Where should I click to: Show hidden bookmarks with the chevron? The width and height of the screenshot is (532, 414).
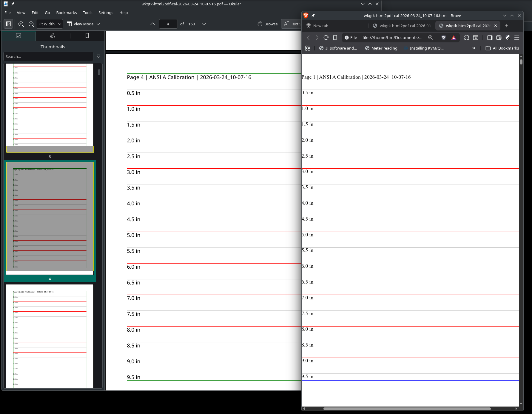click(x=474, y=48)
